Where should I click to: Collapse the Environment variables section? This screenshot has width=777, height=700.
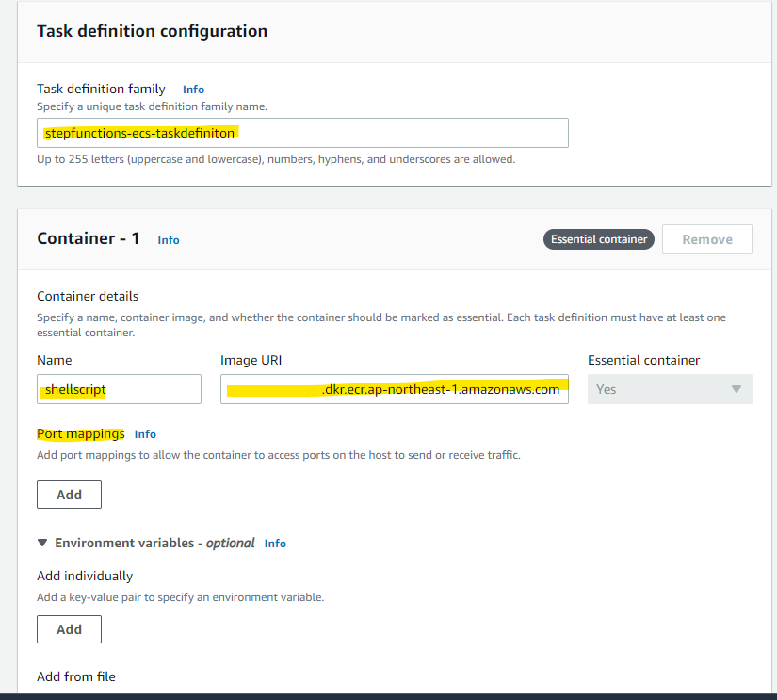tap(42, 543)
